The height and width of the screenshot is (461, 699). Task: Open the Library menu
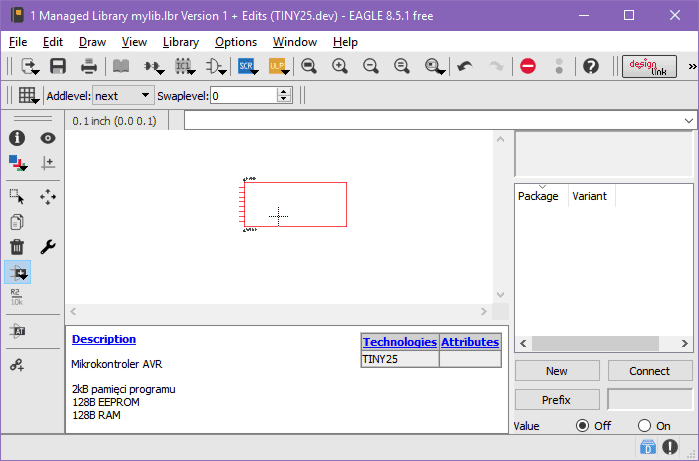point(180,42)
